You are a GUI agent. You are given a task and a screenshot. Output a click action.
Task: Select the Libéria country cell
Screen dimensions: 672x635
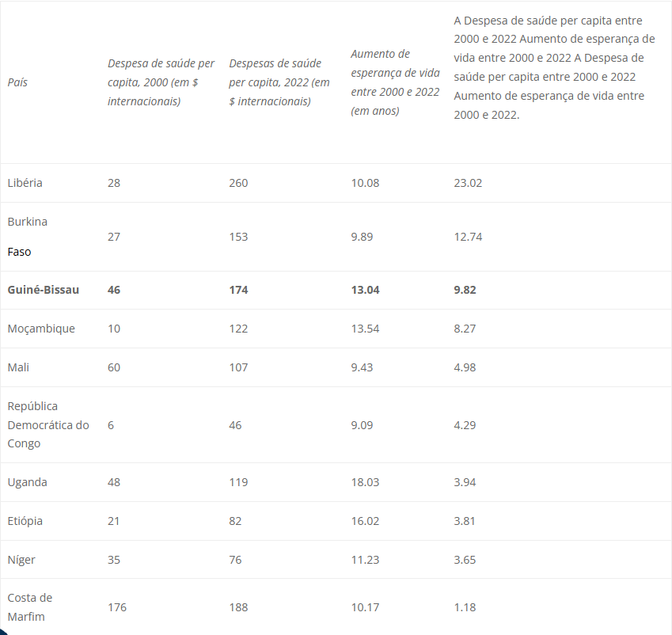25,183
